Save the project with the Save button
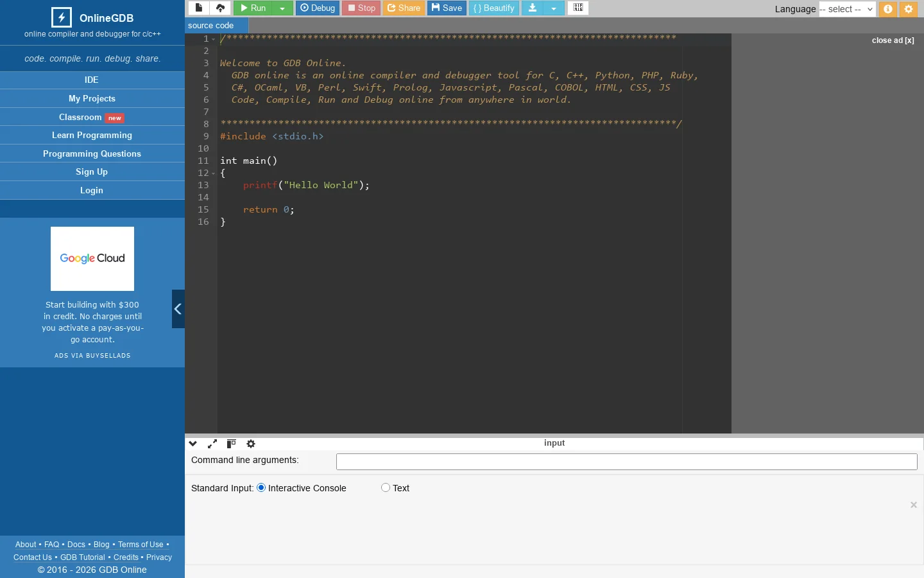 (x=447, y=8)
